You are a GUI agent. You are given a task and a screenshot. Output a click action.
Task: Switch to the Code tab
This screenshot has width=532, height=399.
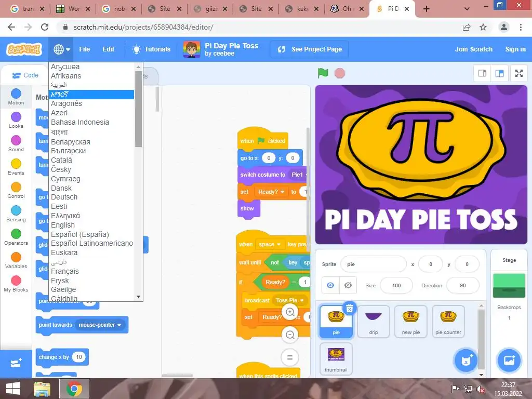[x=25, y=75]
